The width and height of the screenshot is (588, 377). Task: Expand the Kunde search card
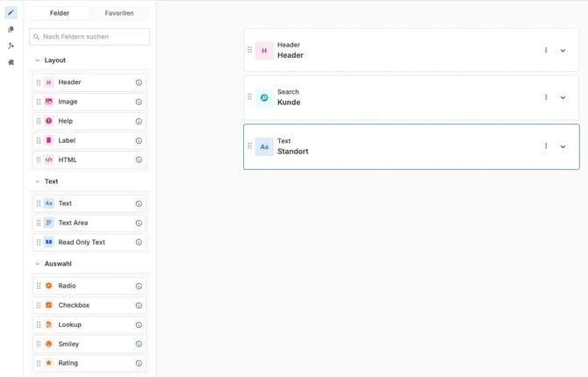[x=563, y=98]
